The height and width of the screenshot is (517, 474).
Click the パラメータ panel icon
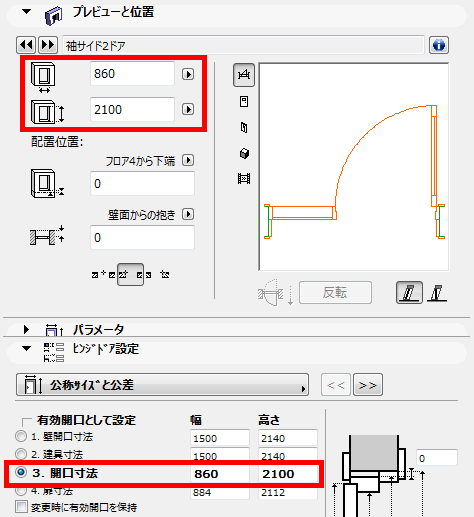click(x=54, y=330)
